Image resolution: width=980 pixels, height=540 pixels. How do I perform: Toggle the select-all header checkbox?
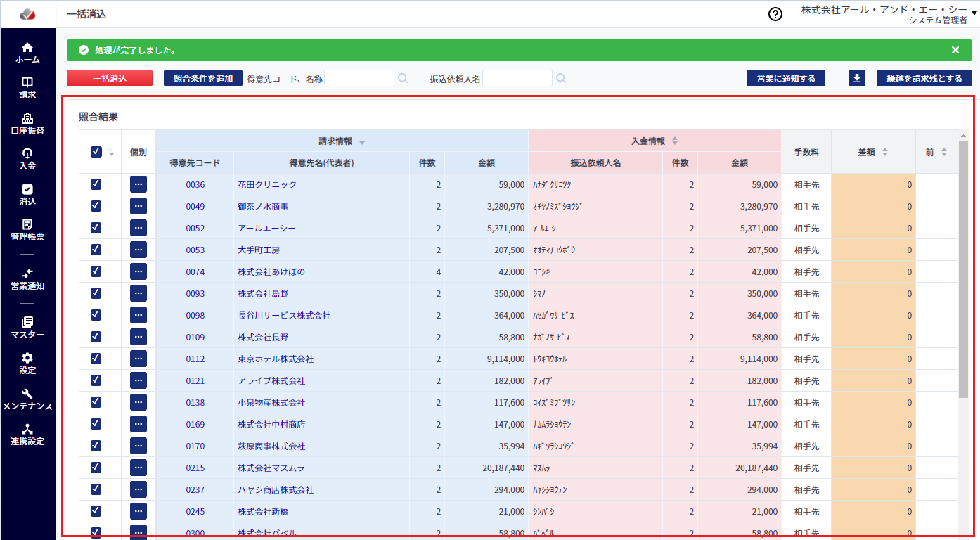click(x=96, y=151)
